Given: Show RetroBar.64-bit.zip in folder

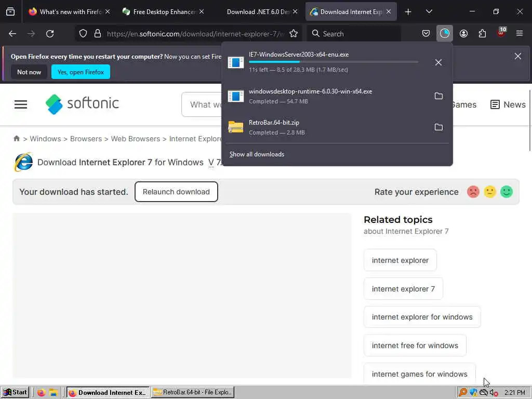Looking at the screenshot, I should 438,127.
